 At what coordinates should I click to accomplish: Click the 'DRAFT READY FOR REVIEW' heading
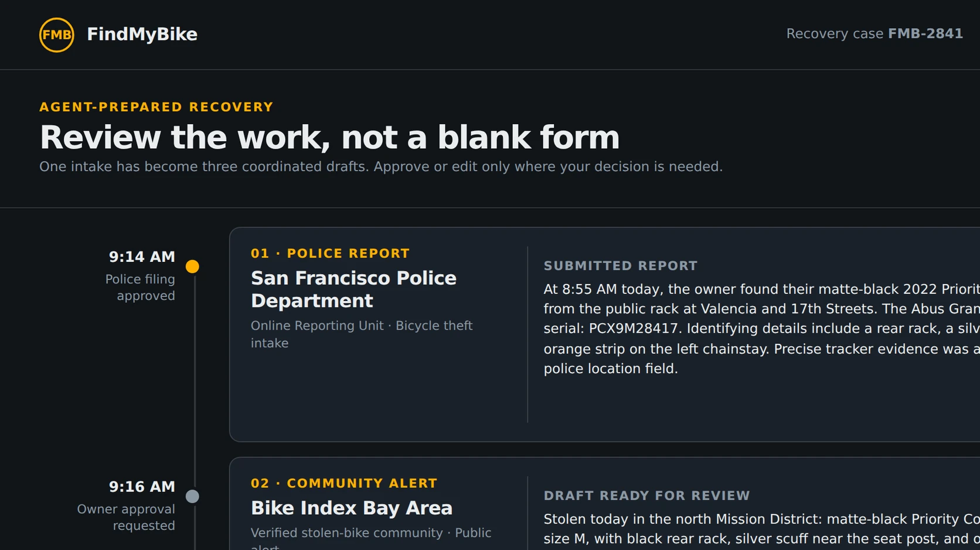646,496
